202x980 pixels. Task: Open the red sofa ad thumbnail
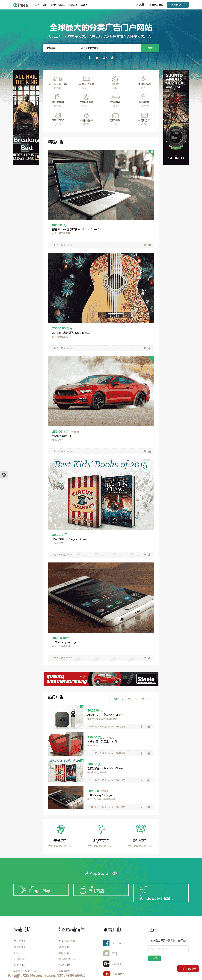pos(66,744)
